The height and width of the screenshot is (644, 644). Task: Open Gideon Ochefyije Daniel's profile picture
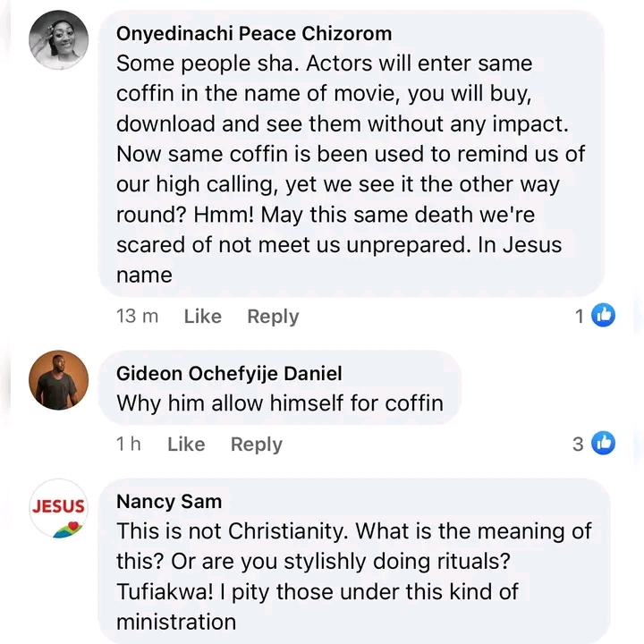tap(59, 379)
